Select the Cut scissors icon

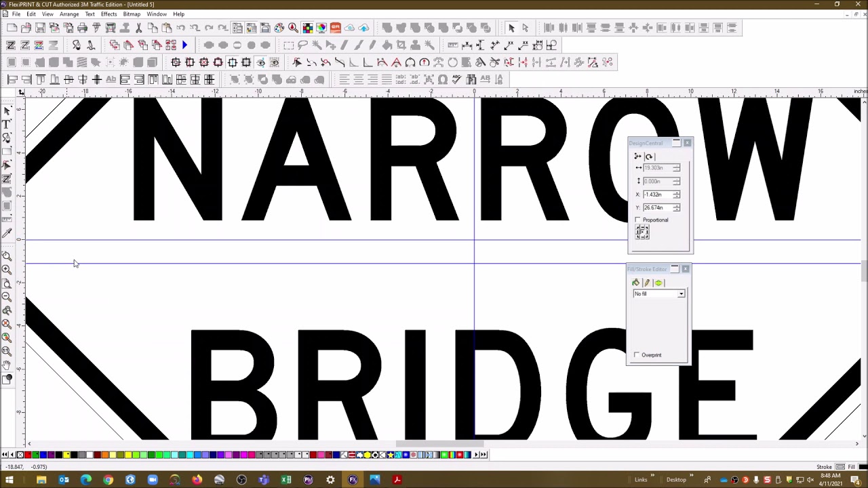139,28
